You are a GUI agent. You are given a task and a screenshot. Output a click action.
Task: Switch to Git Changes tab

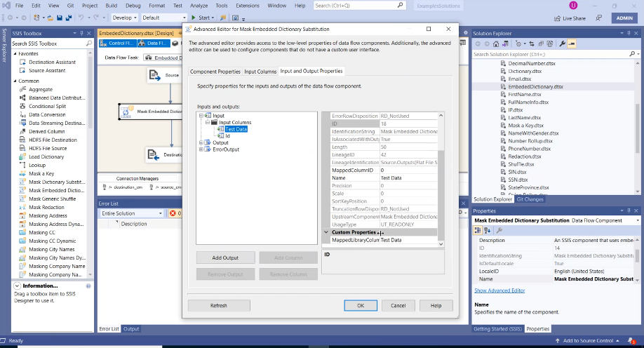pyautogui.click(x=530, y=199)
